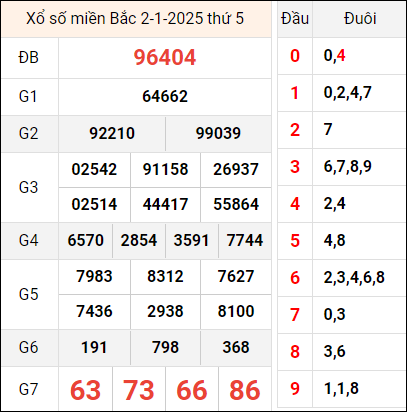
Task: Click the G5 number 8100
Action: (236, 311)
